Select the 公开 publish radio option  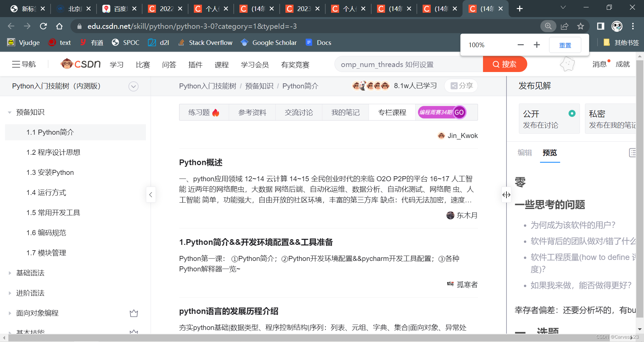click(x=572, y=114)
